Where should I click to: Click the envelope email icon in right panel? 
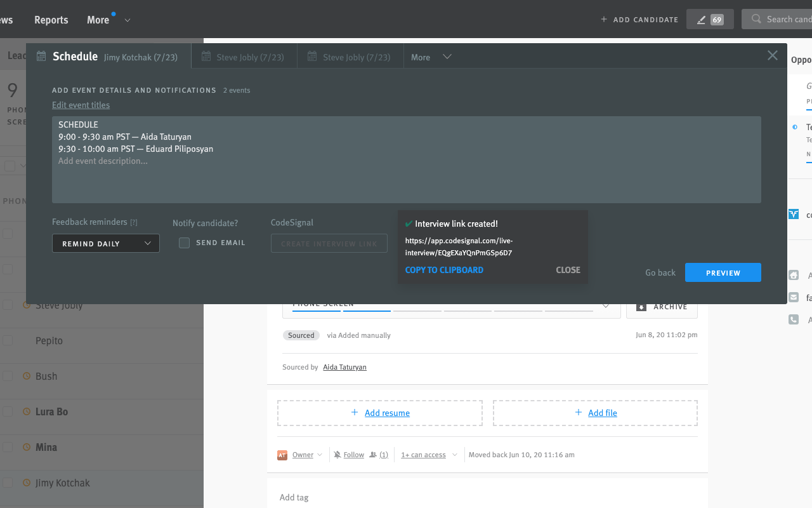(x=794, y=297)
